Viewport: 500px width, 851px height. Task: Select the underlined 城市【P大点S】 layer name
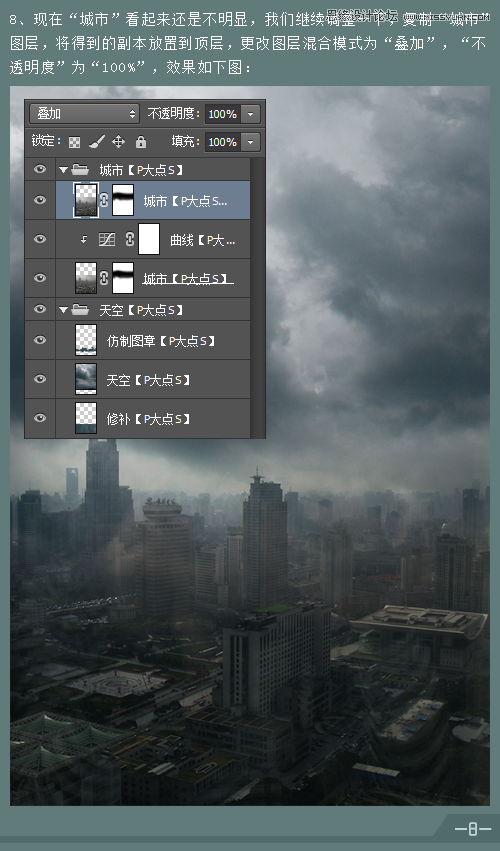point(187,278)
